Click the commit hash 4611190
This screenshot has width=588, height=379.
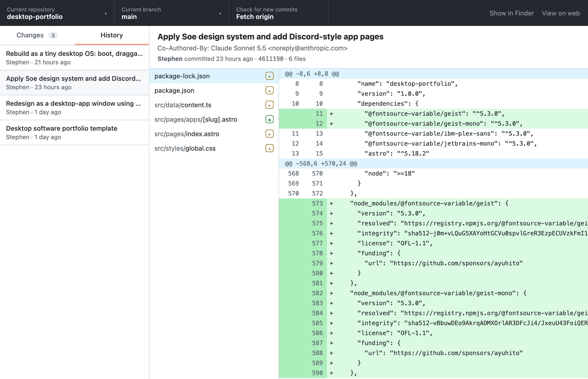pyautogui.click(x=271, y=59)
